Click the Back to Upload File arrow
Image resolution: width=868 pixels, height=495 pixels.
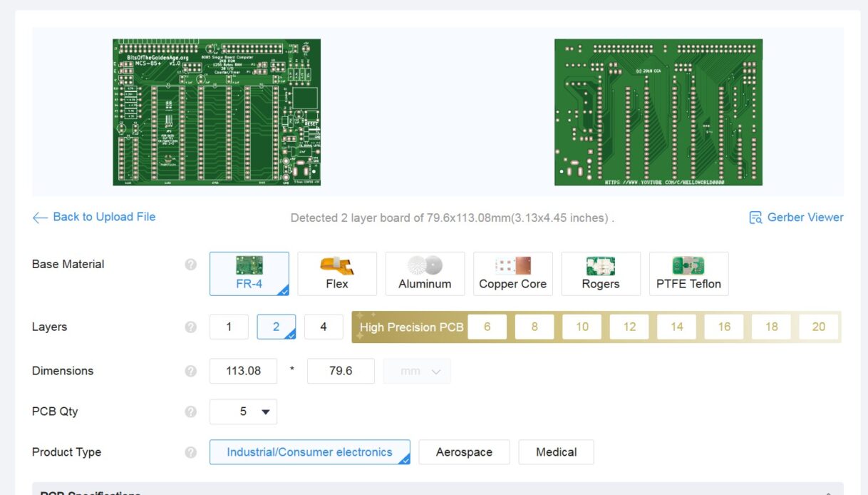point(40,218)
